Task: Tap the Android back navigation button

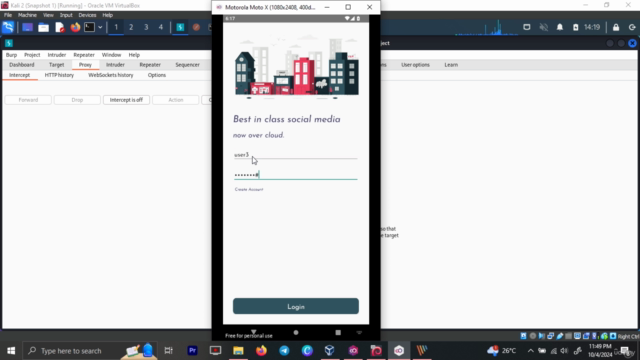Action: [x=253, y=332]
